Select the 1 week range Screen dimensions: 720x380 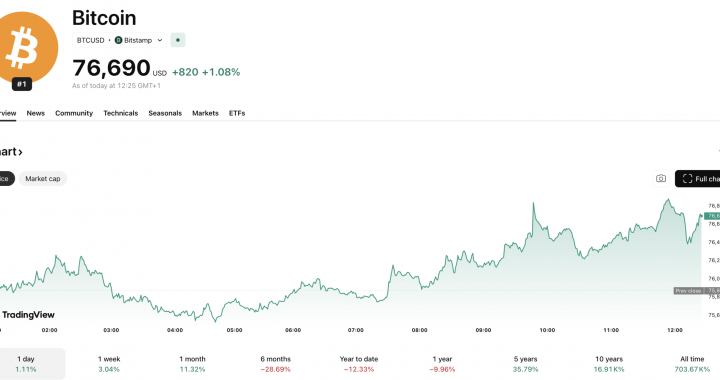coord(109,364)
